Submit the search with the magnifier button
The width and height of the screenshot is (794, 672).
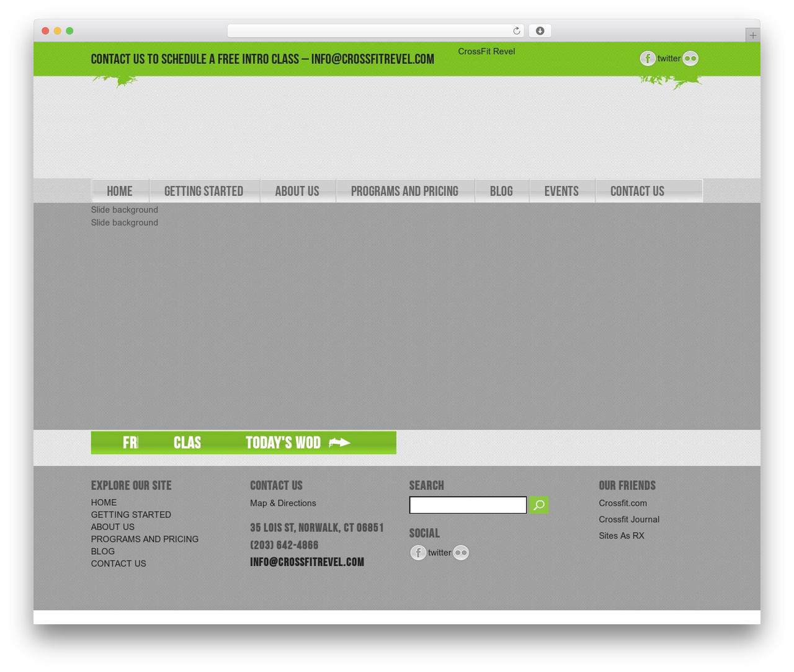click(538, 505)
